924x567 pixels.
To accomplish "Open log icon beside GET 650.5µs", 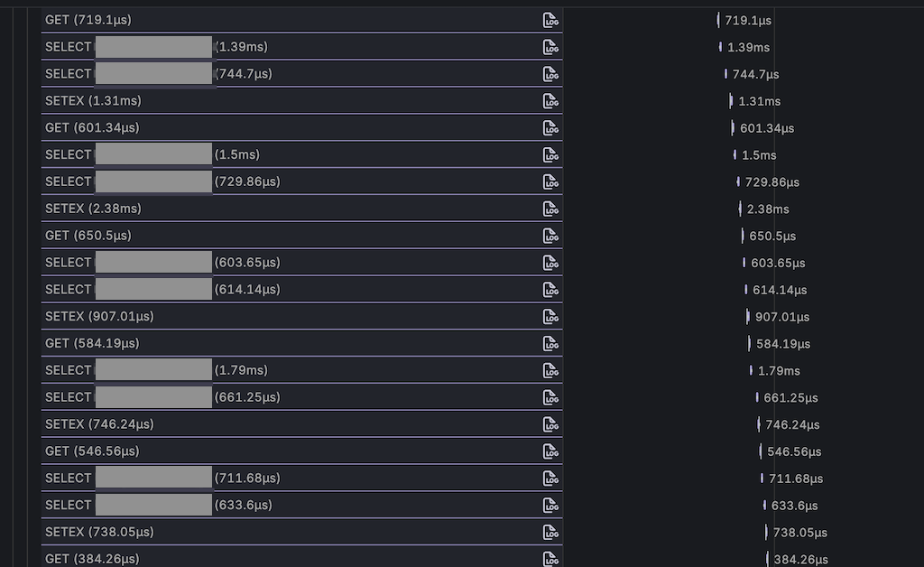I will pos(550,236).
